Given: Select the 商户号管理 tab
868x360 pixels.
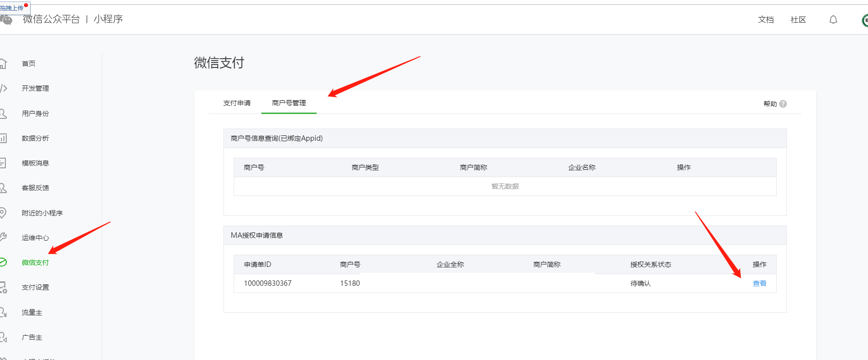Looking at the screenshot, I should (289, 103).
